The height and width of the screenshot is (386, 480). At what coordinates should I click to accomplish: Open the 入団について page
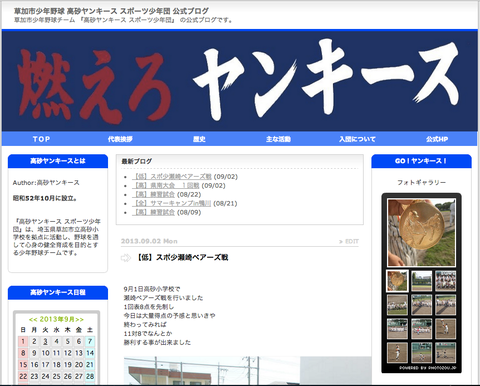pos(357,139)
